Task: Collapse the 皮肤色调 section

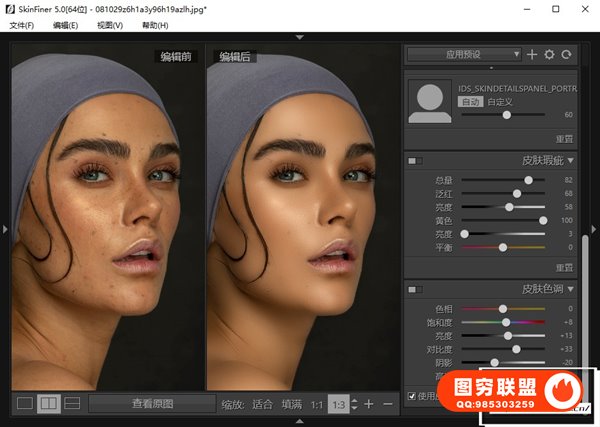Action: pyautogui.click(x=570, y=289)
